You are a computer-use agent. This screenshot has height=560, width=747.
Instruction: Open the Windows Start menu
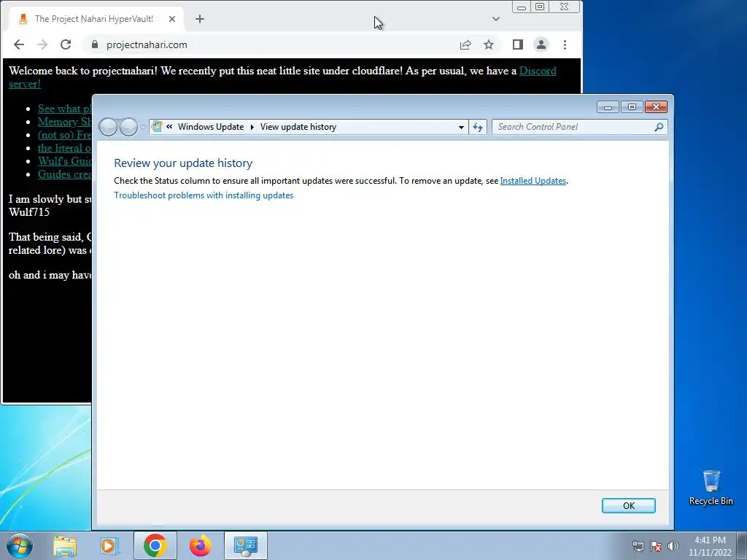pos(20,545)
